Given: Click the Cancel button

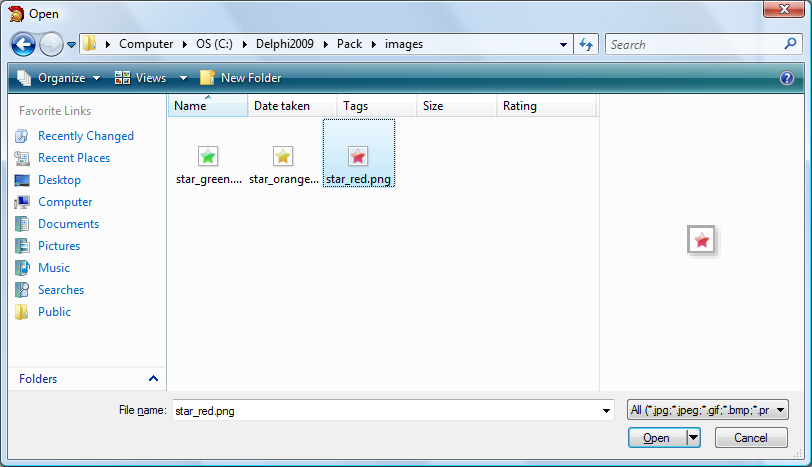Looking at the screenshot, I should coord(751,438).
